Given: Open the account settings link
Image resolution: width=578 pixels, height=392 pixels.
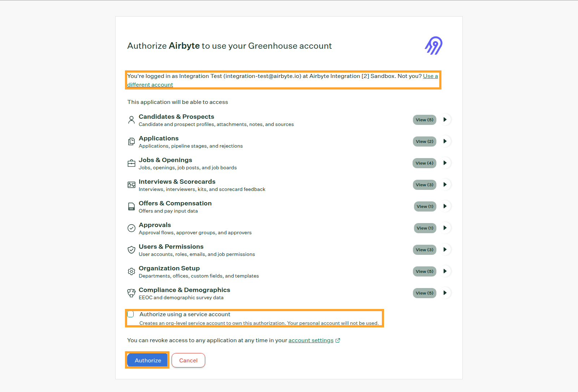Looking at the screenshot, I should 311,340.
